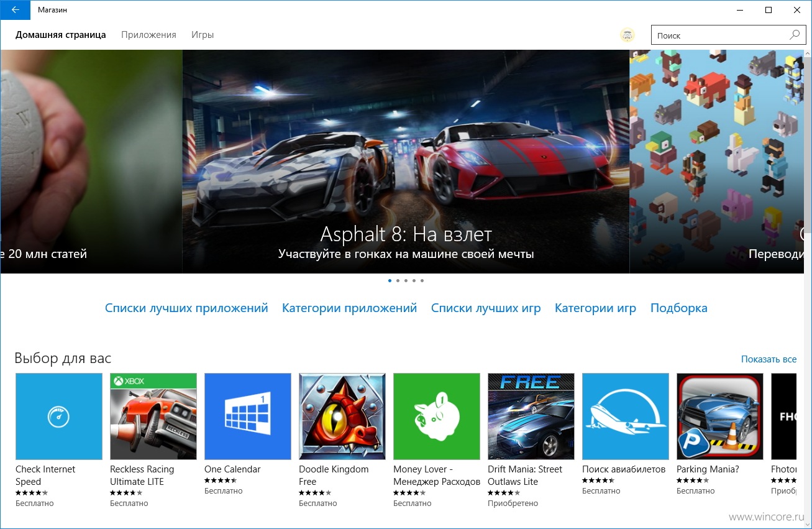This screenshot has height=529, width=812.
Task: Click Бесплатно under Parking Mania
Action: point(696,491)
